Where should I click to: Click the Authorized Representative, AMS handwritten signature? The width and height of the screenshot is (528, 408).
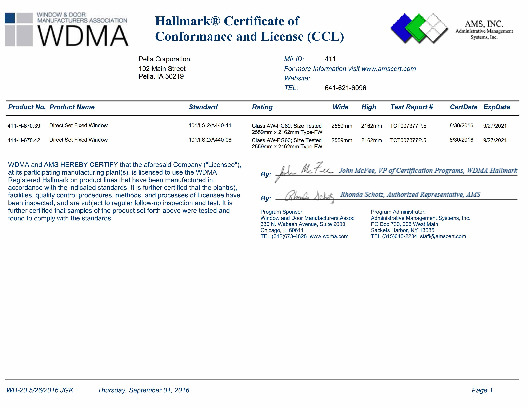(310, 196)
